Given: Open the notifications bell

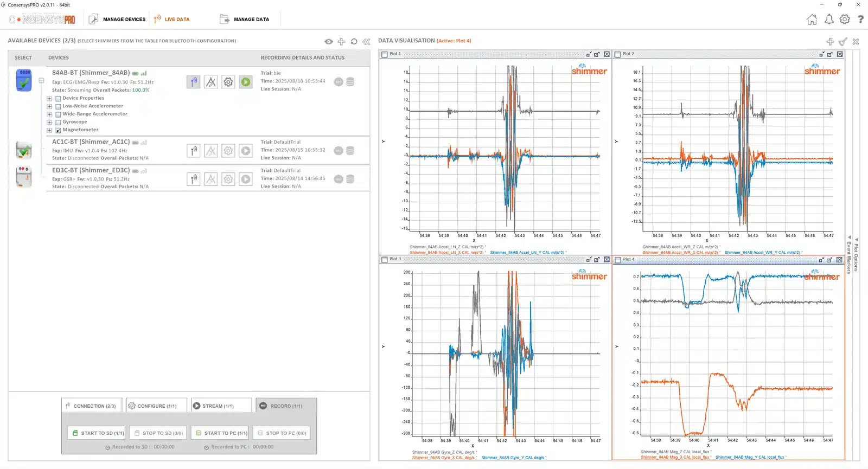Looking at the screenshot, I should click(829, 20).
